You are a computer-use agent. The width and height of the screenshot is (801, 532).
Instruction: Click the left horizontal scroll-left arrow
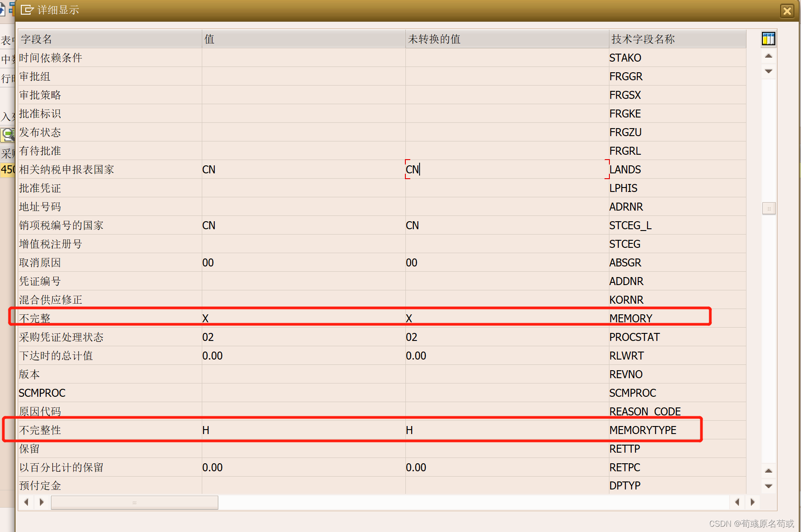tap(27, 502)
